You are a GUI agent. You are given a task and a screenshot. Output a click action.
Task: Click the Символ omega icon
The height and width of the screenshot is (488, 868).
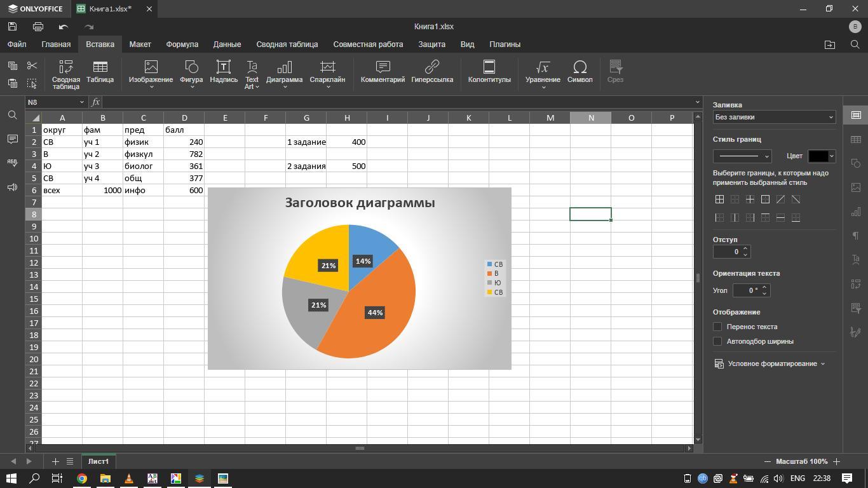click(580, 69)
